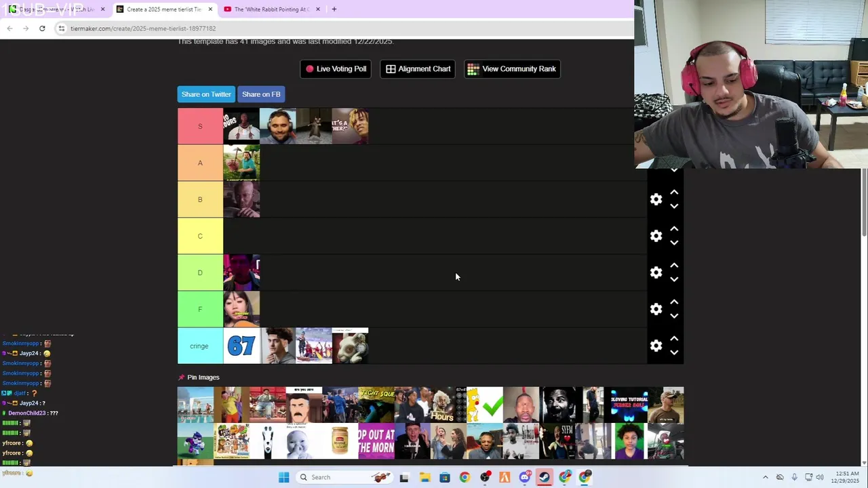This screenshot has height=488, width=868.
Task: Open settings gear for the F tier row
Action: (656, 309)
